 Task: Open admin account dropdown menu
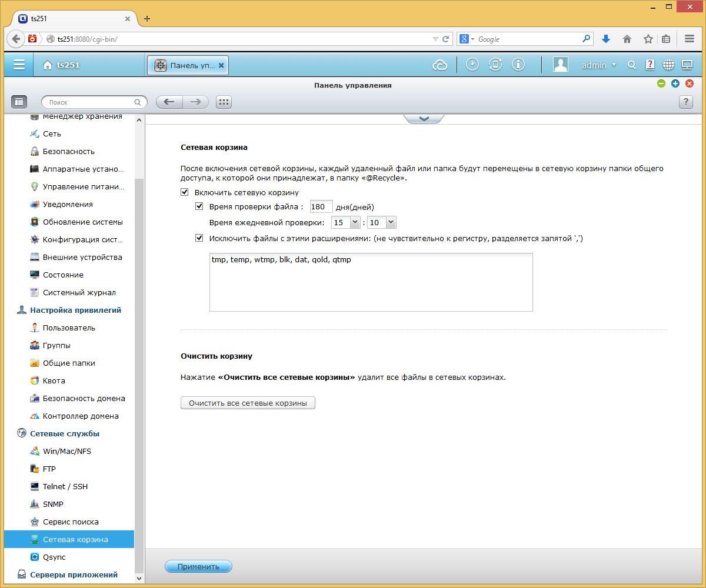(599, 65)
